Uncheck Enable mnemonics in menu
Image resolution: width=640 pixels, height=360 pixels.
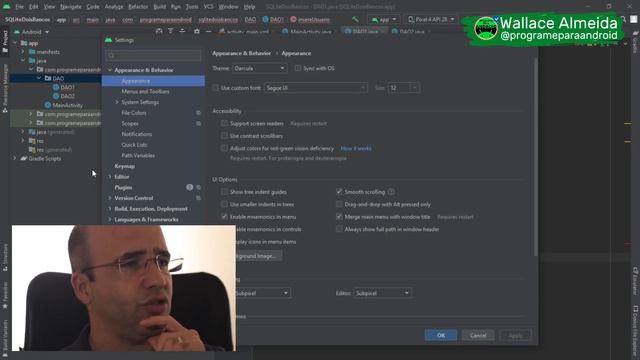224,217
